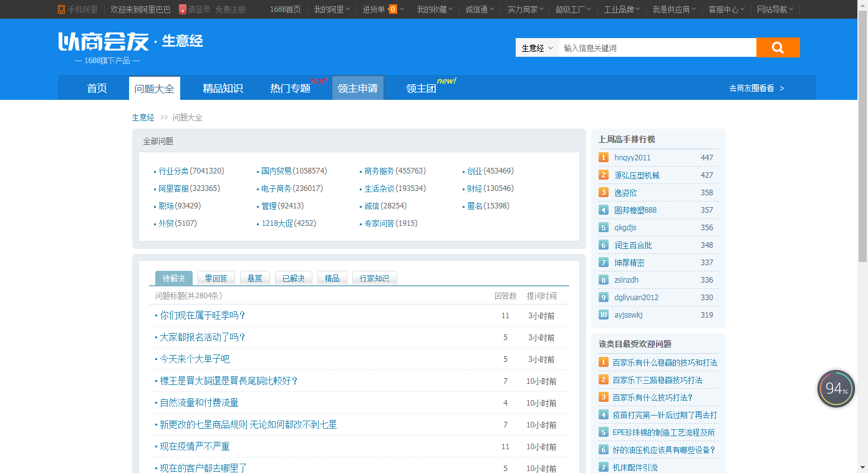This screenshot has width=868, height=473.
Task: Switch to the 已解决 tab
Action: (x=293, y=278)
